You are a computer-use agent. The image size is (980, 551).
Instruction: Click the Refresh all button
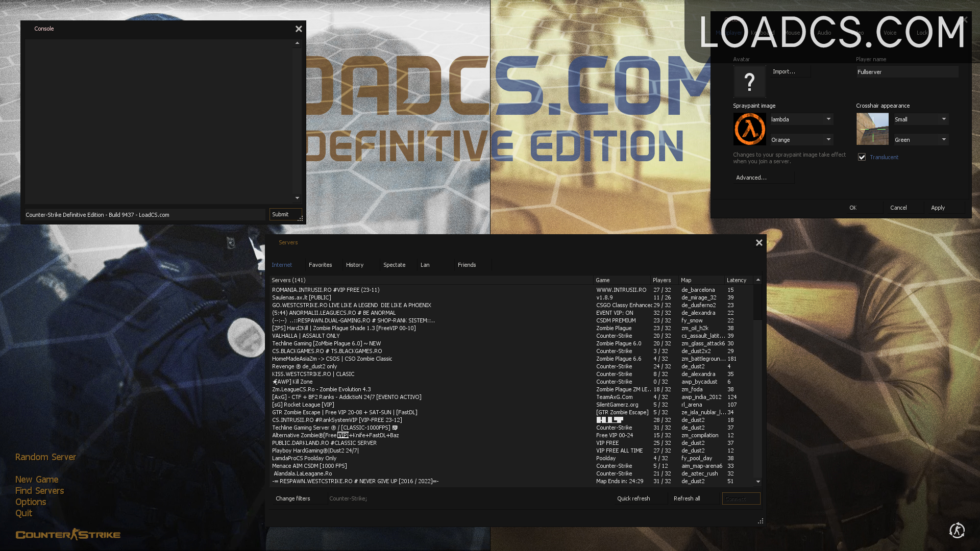(x=687, y=498)
